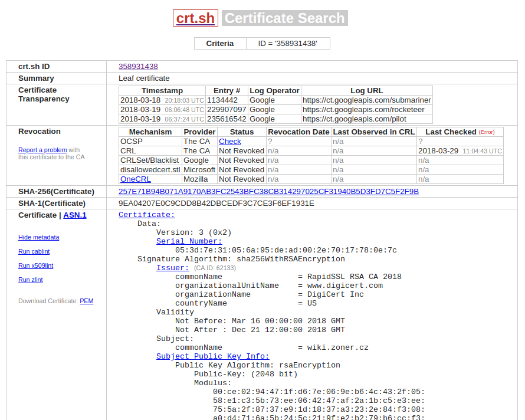Click the Mechanism column header
The height and width of the screenshot is (420, 525).
click(150, 132)
